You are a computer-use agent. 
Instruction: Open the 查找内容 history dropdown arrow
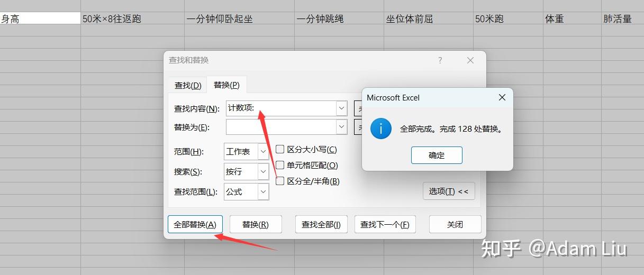[x=342, y=108]
